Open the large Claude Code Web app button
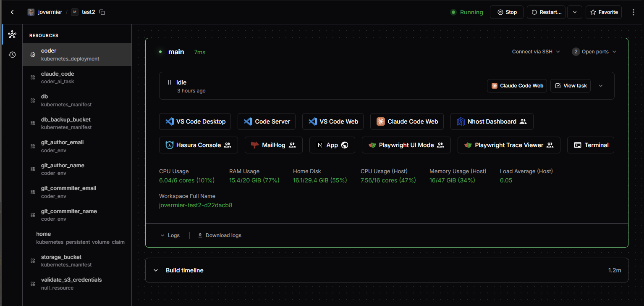 coord(407,121)
